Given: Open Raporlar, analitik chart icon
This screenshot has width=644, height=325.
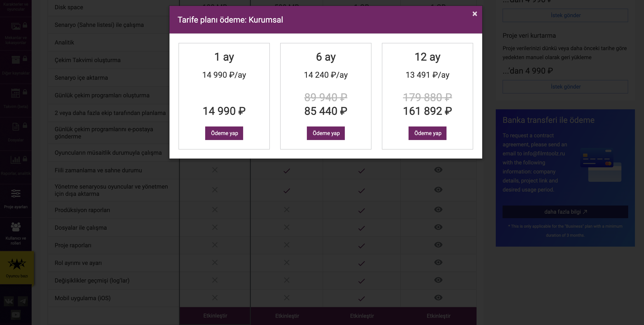Looking at the screenshot, I should pyautogui.click(x=16, y=160).
